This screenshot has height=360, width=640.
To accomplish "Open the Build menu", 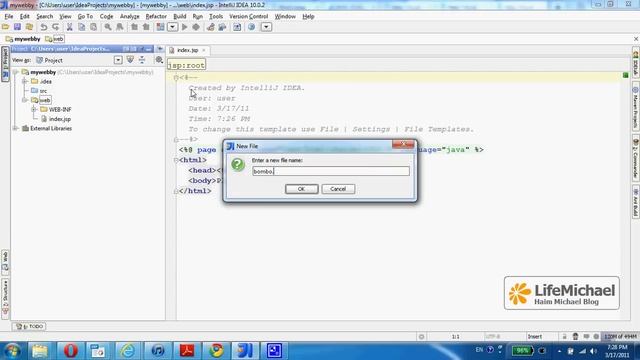I will pos(180,16).
